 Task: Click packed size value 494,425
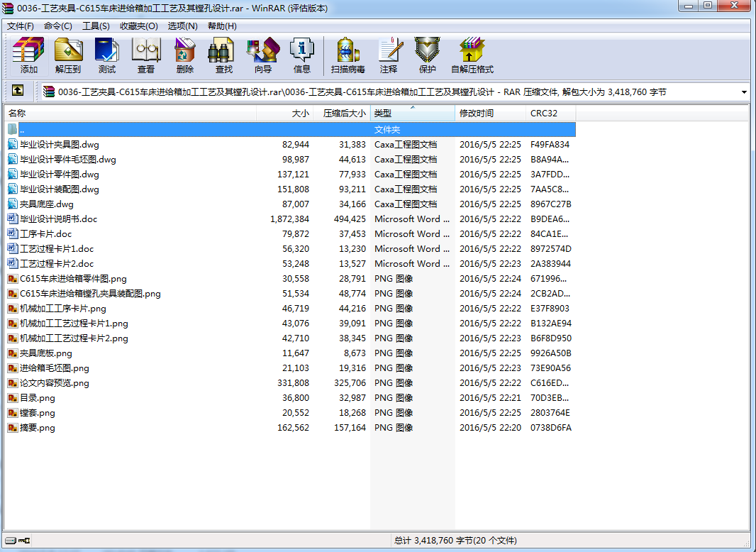pos(350,219)
